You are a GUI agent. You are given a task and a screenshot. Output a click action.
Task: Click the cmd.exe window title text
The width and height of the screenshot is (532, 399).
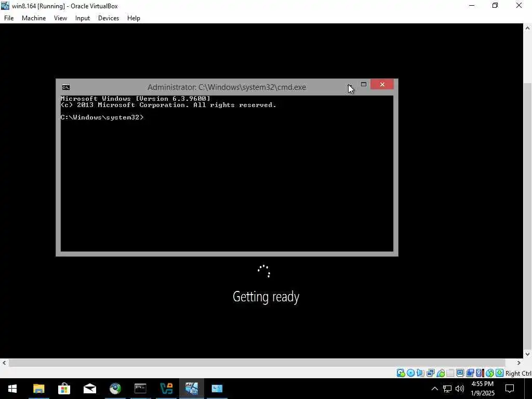[227, 87]
